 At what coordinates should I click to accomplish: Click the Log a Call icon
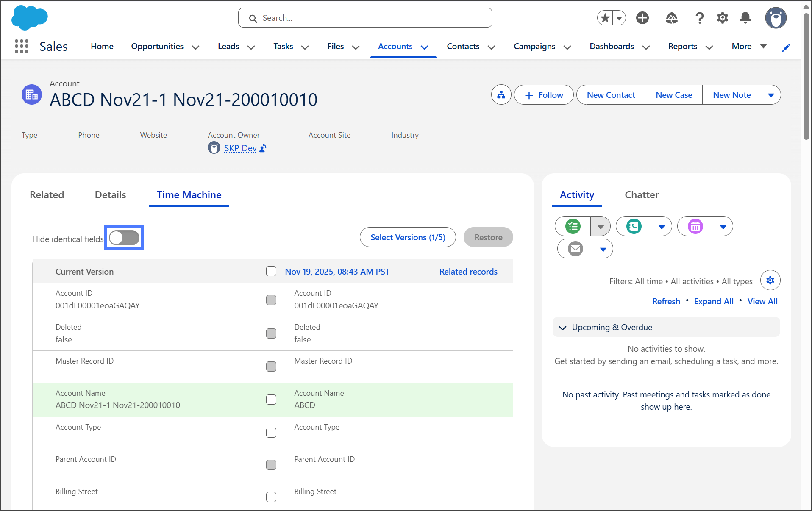[634, 226]
